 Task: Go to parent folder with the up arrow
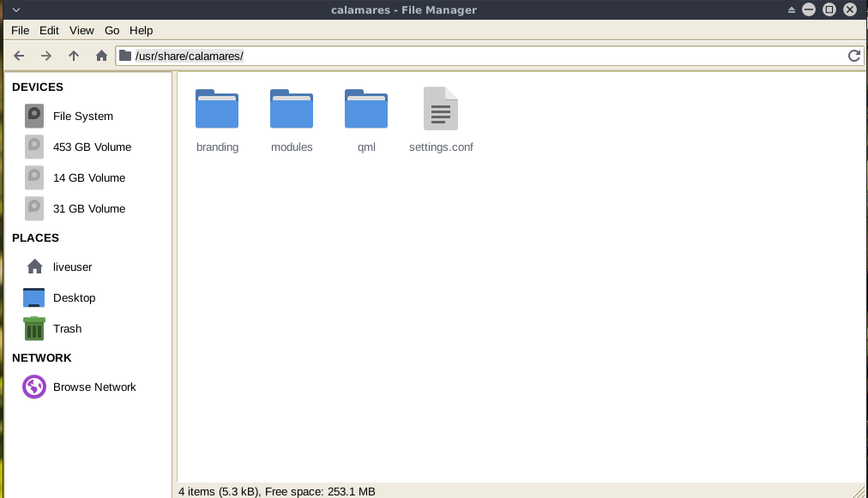(x=74, y=56)
